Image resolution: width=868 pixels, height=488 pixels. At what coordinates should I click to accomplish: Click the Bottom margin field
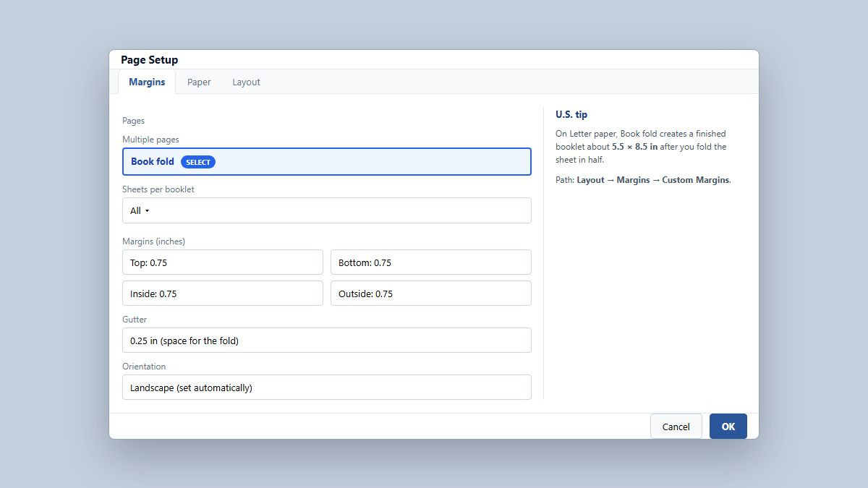[431, 262]
